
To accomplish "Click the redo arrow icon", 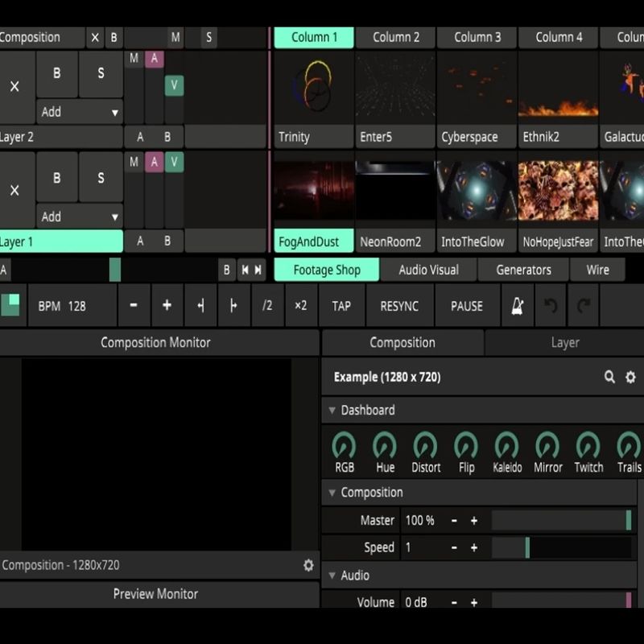I will coord(583,306).
